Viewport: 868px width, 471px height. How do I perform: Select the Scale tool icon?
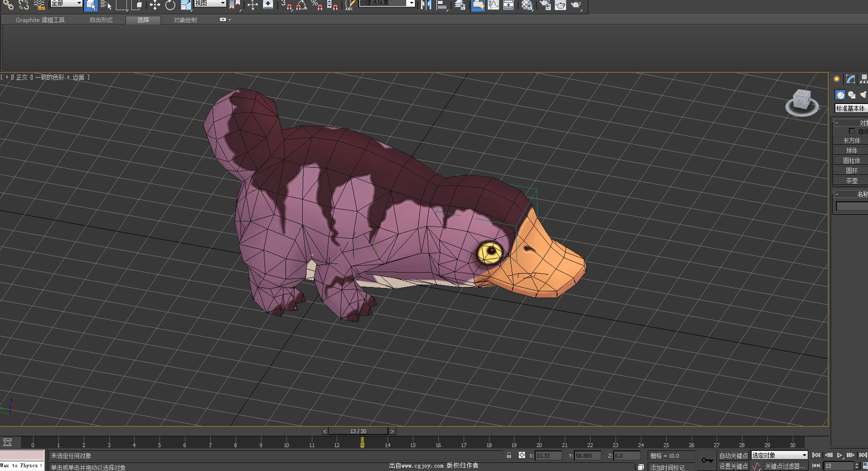186,5
